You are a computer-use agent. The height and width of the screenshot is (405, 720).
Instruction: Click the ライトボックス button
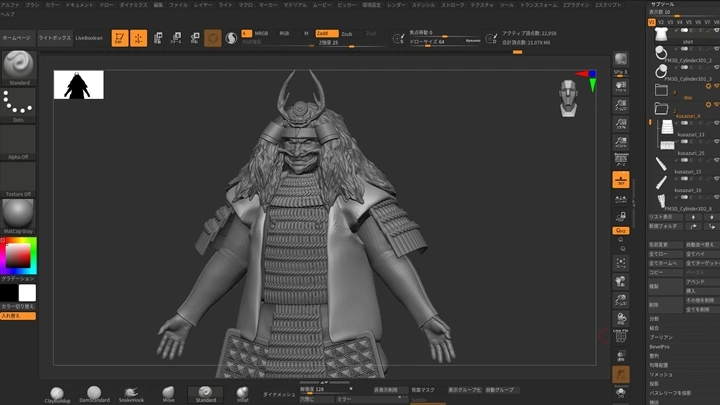55,38
